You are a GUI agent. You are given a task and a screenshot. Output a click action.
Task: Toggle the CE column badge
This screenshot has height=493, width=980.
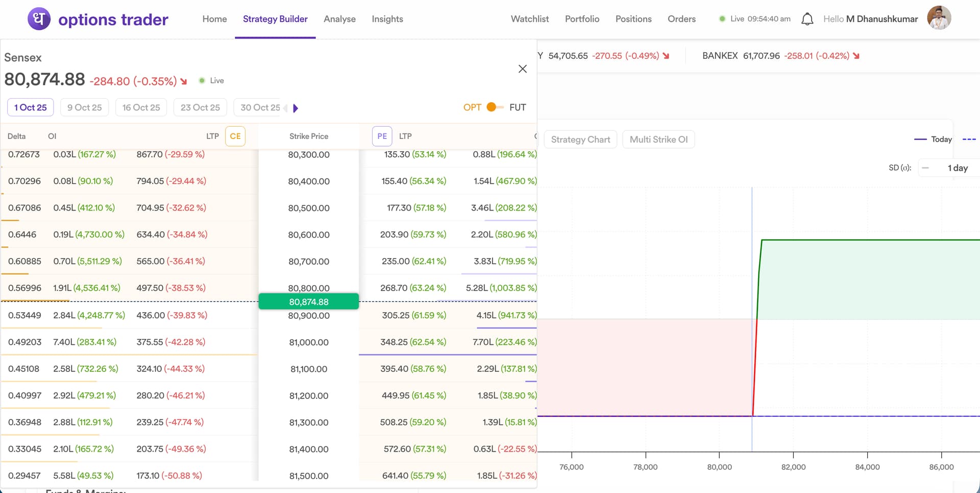[235, 136]
